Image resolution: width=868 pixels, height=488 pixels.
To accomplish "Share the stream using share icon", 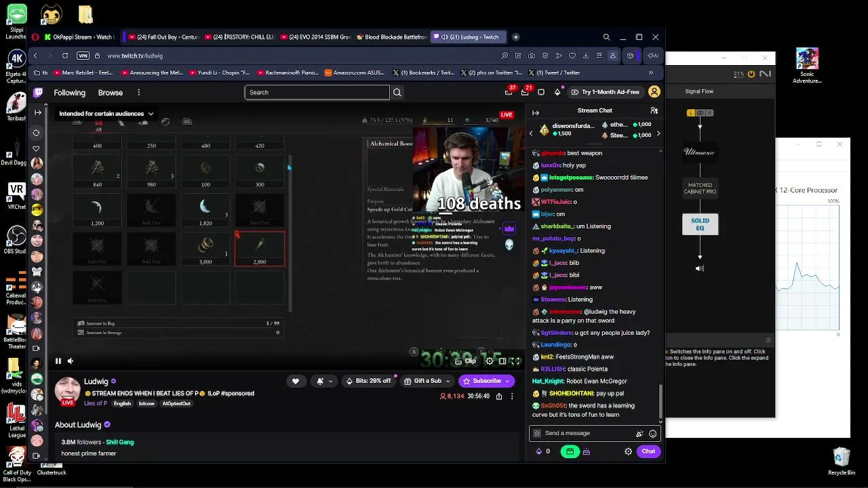I will (499, 396).
